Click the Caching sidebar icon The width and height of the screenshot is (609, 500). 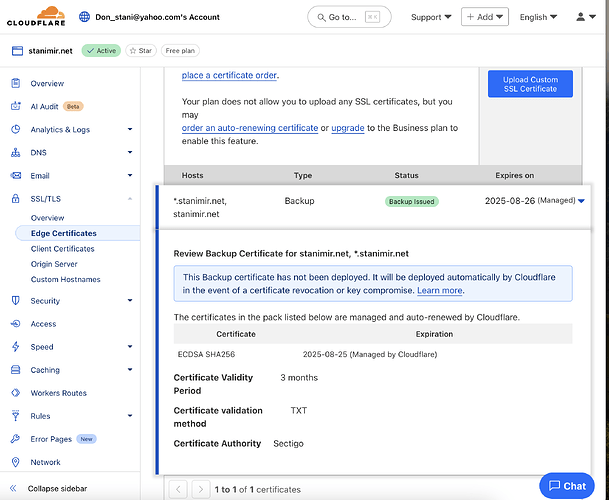coord(16,370)
